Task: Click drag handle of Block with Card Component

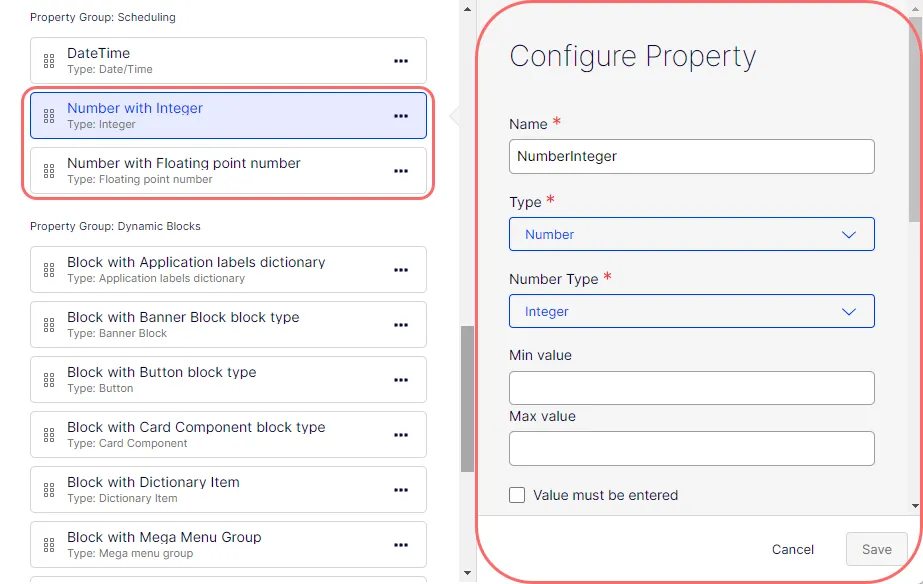Action: coord(49,435)
